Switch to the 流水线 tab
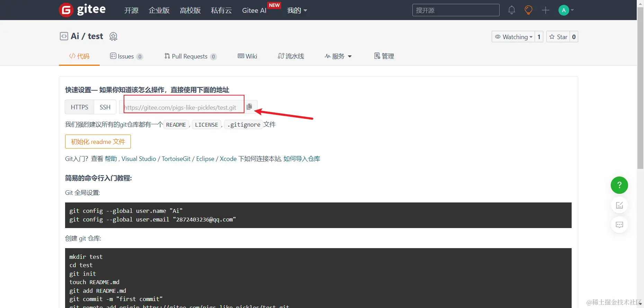This screenshot has width=644, height=308. (x=291, y=56)
